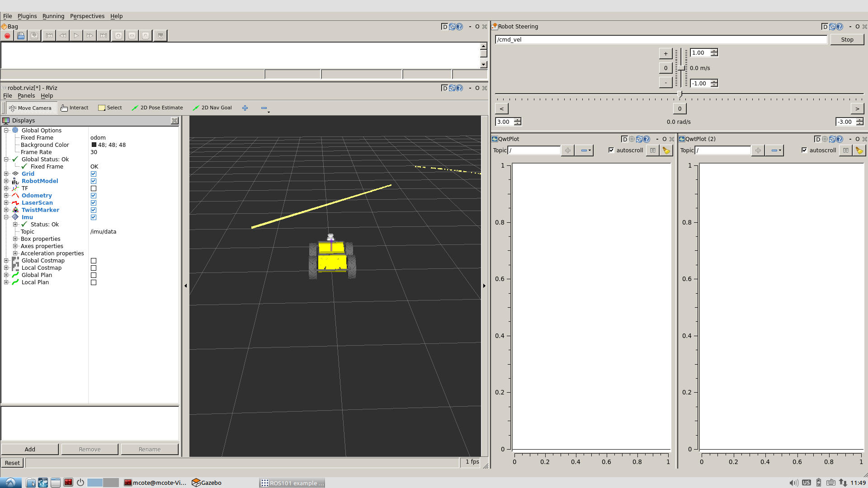Screen dimensions: 868x488
Task: Choose the 2D Pose Estimate tool
Action: coord(157,108)
